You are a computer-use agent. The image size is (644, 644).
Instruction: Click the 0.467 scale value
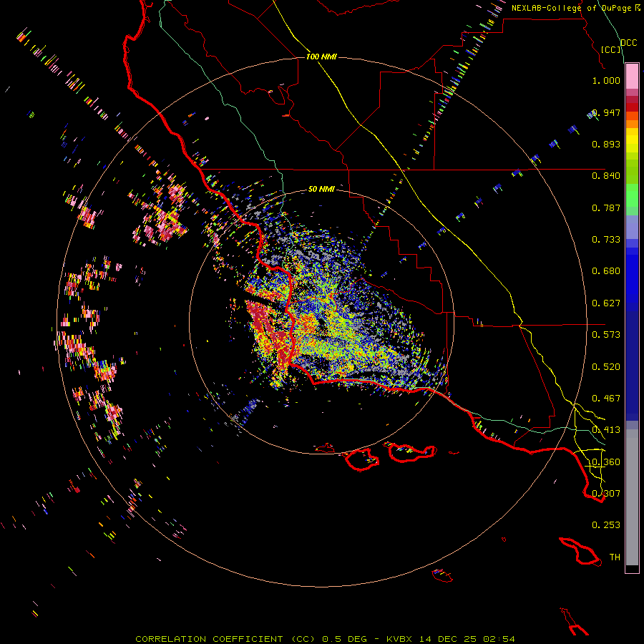606,399
